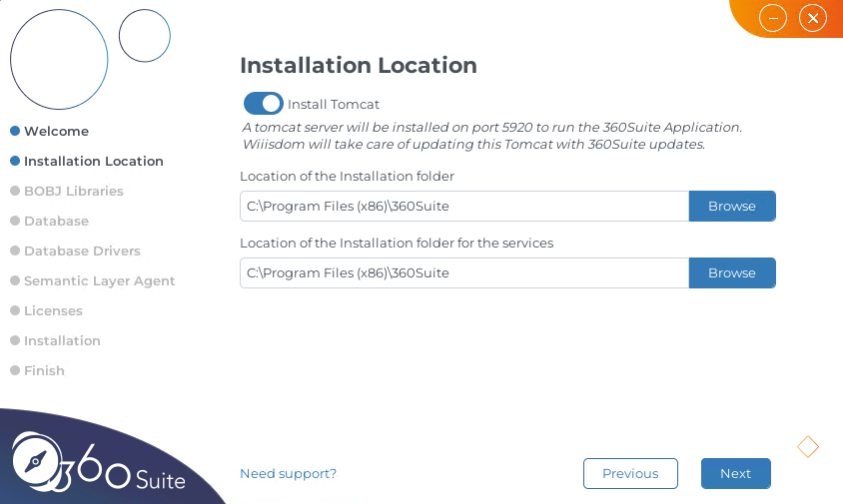Click the 'Location of the Installation folder' label
843x504 pixels.
tap(347, 177)
